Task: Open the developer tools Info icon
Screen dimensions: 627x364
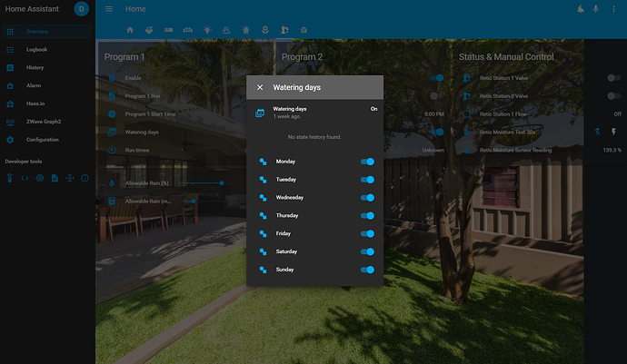Action: click(x=85, y=178)
